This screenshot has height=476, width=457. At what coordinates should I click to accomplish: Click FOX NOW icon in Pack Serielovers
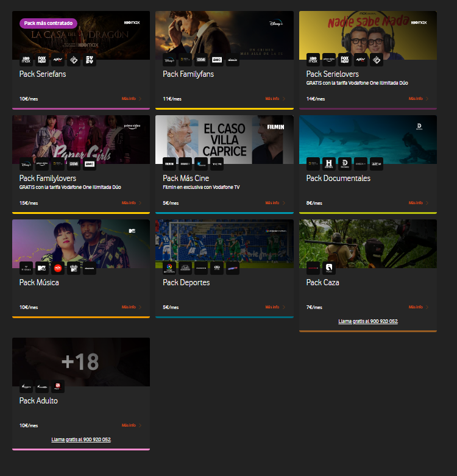(344, 60)
